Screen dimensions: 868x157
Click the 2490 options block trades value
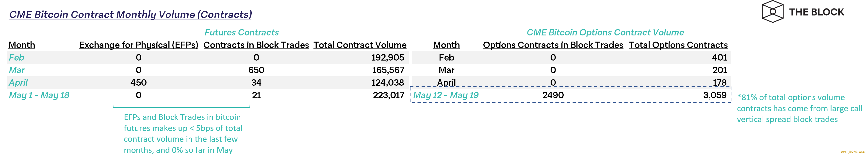click(x=553, y=95)
